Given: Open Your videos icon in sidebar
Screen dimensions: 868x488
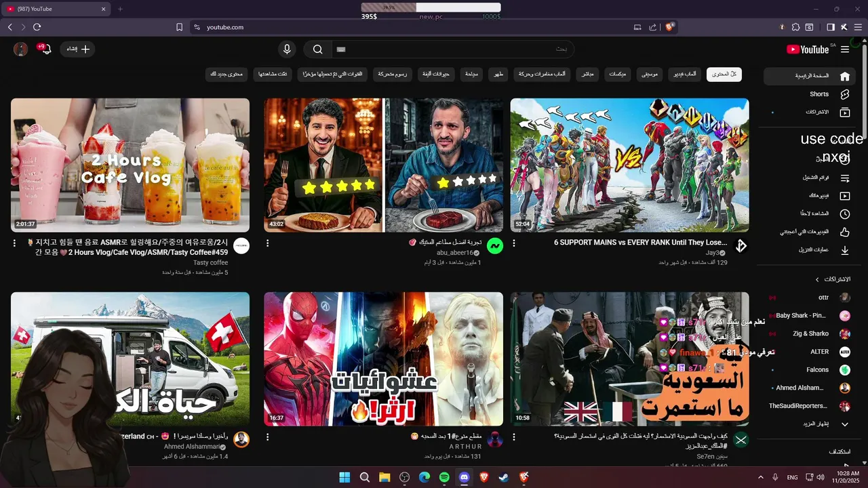Looking at the screenshot, I should click(844, 196).
